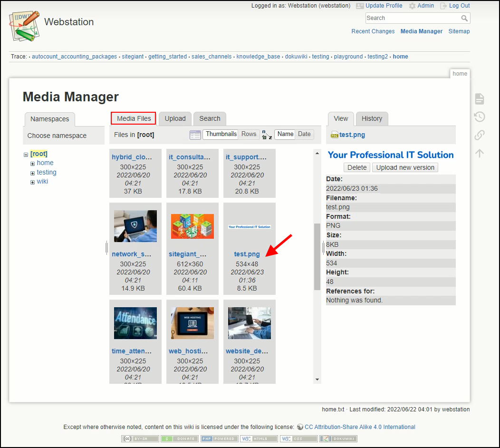The width and height of the screenshot is (500, 448).
Task: Open the it_support… file name link
Action: 246,157
